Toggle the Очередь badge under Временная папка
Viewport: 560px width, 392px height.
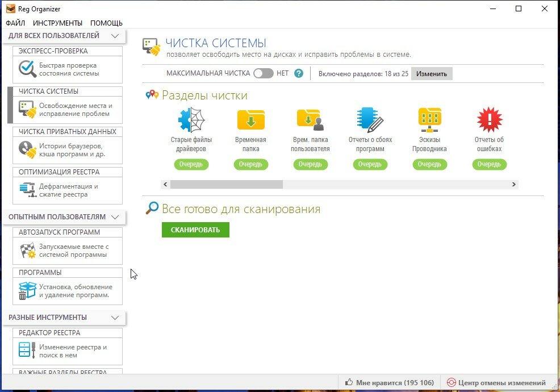pos(250,164)
